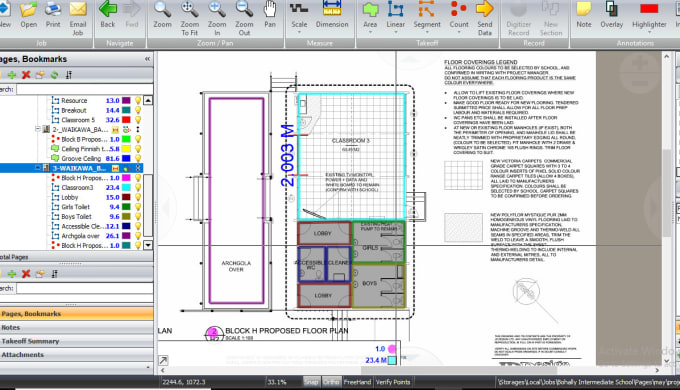Click the arrow icon at drawing corner
The height and width of the screenshot is (390, 680).
click(x=163, y=360)
